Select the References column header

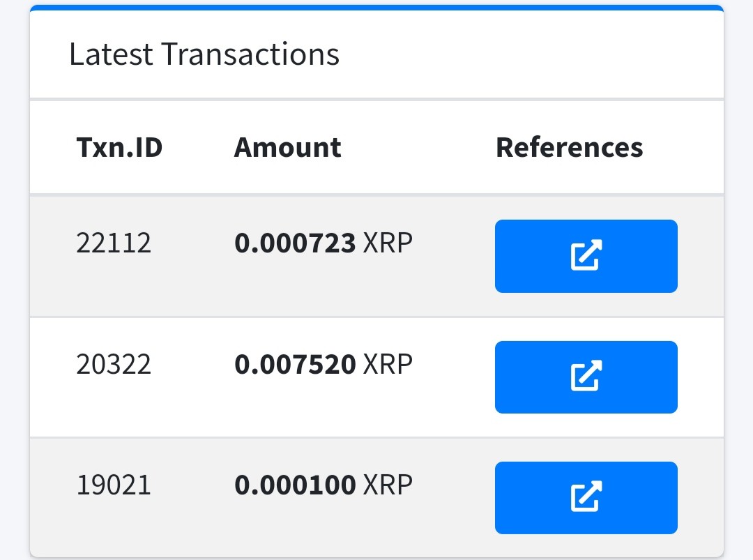(x=570, y=147)
